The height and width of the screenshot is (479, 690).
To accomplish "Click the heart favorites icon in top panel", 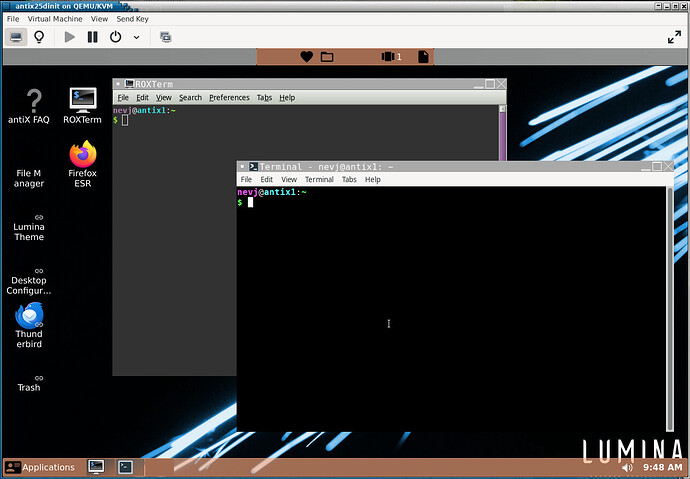I will (307, 57).
